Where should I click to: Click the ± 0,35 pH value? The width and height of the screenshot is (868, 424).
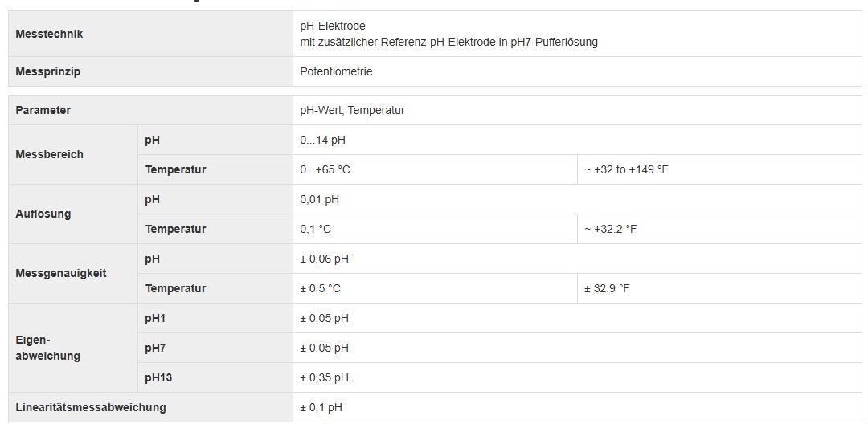325,378
